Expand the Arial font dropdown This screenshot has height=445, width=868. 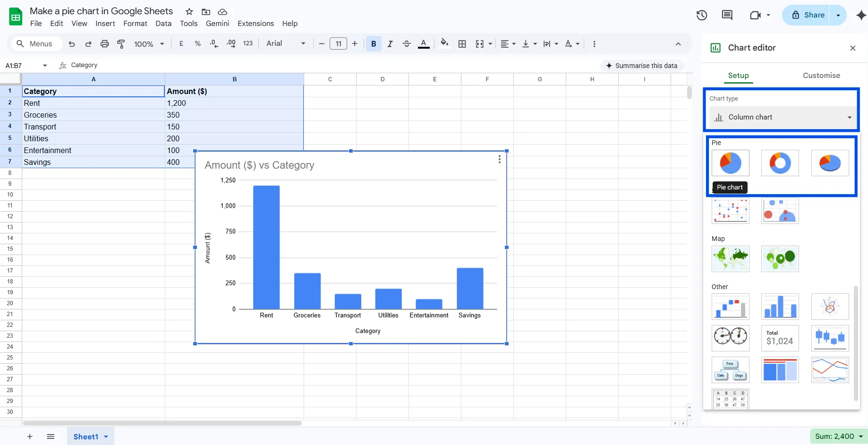pos(286,44)
